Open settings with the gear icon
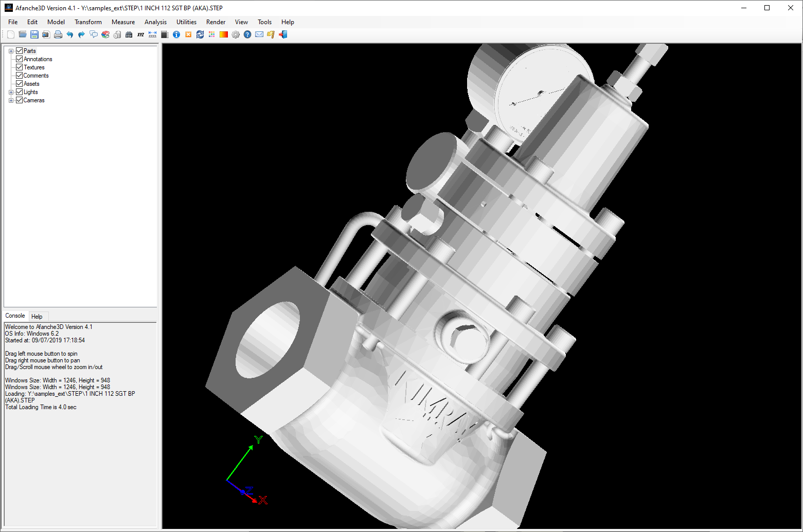This screenshot has height=532, width=803. [x=236, y=34]
